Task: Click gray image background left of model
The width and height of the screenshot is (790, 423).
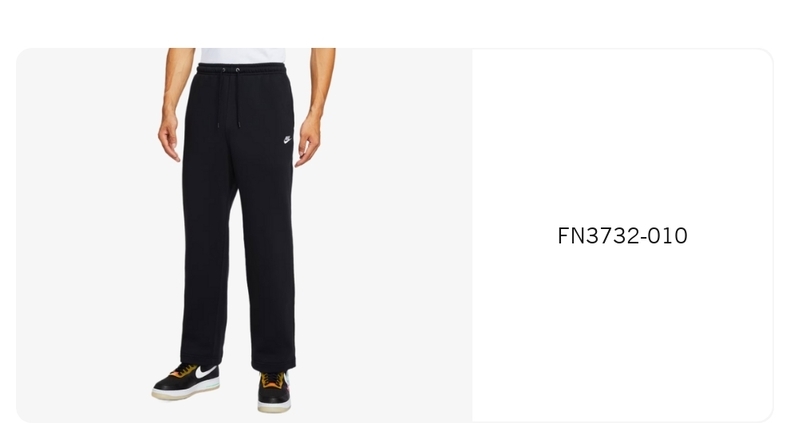Action: pos(86,235)
